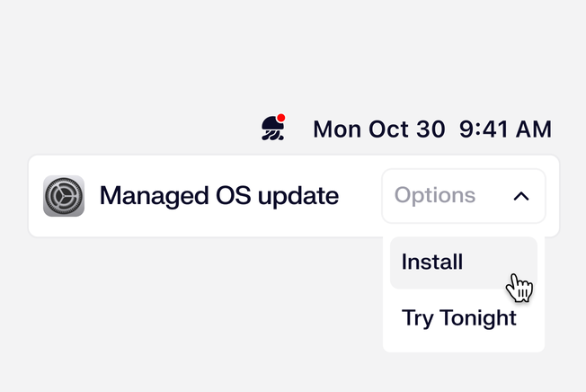
Task: Click the jellyfish menu bar icon
Action: click(273, 129)
